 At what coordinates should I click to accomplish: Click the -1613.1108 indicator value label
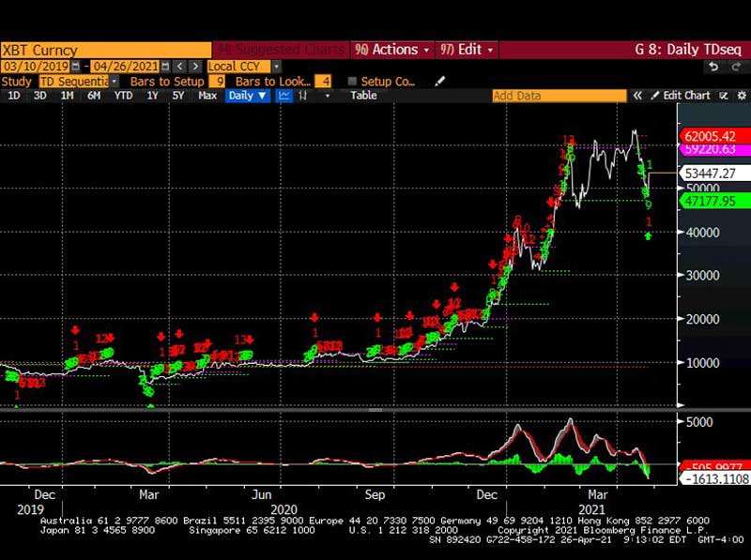[715, 478]
